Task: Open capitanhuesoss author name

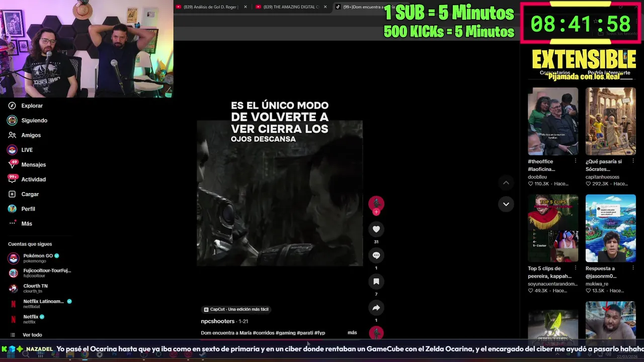Action: 602,177
